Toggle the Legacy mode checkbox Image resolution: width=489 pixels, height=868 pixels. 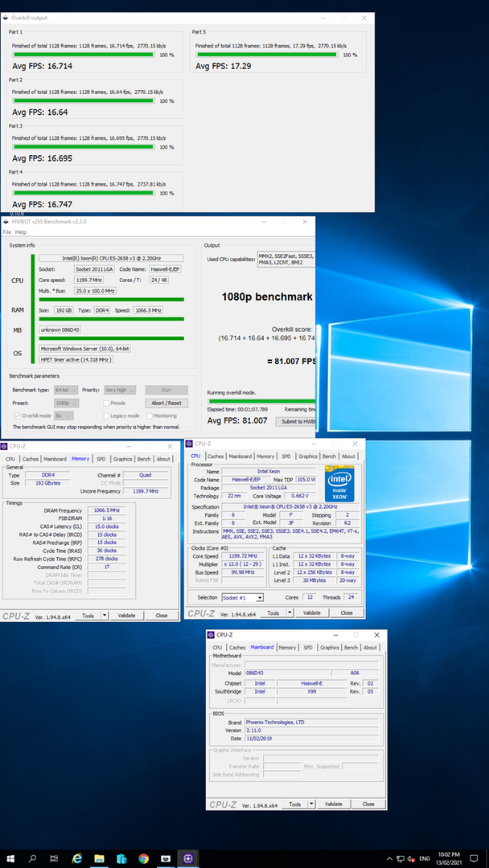[106, 416]
